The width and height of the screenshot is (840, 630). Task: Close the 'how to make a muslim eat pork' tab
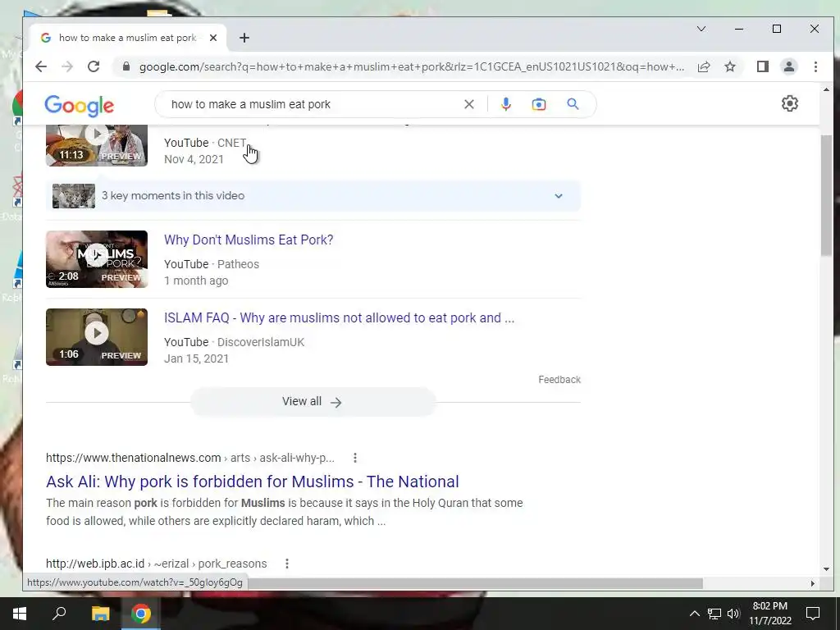[x=213, y=38]
